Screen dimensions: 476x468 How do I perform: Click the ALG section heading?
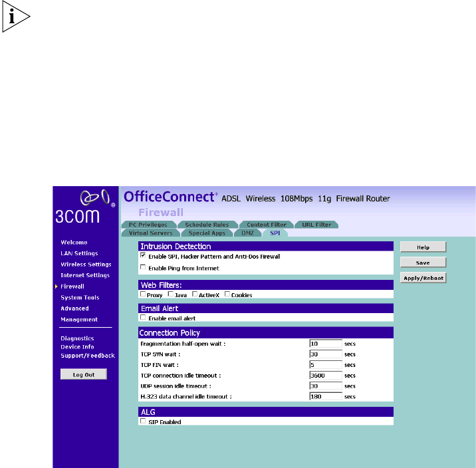point(266,412)
